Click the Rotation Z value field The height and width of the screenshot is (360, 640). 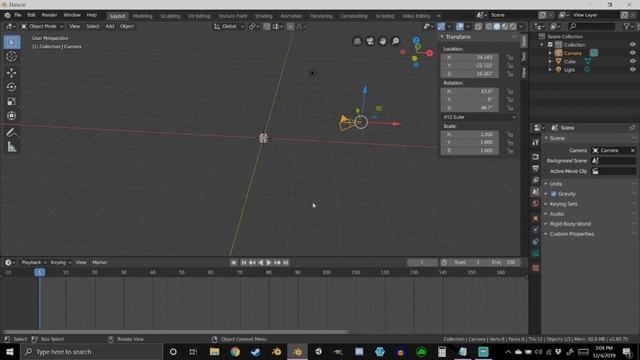[x=469, y=108]
